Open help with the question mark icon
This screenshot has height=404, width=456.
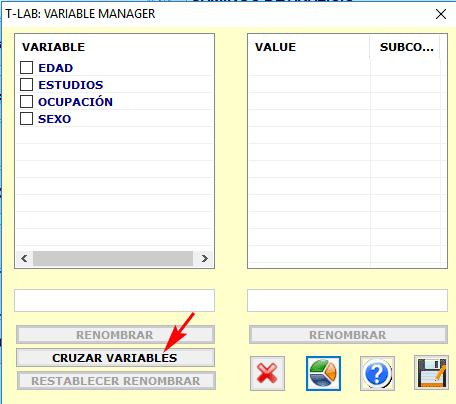[x=377, y=373]
